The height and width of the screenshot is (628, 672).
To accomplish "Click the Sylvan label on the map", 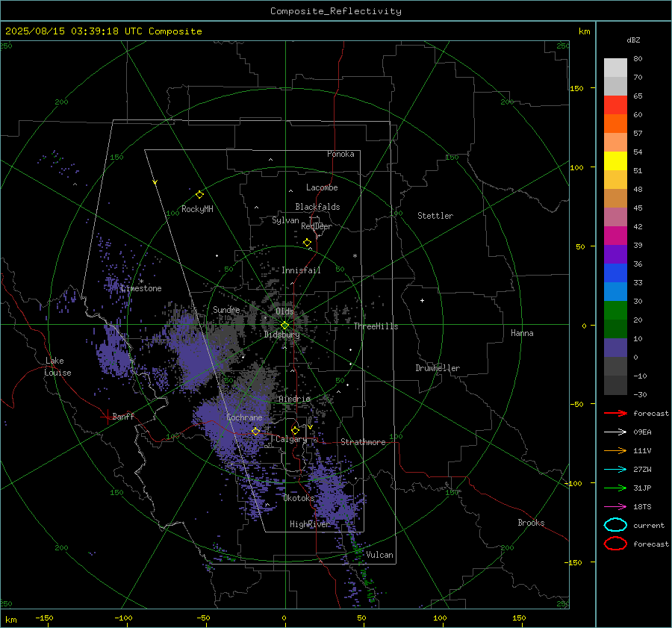I will pyautogui.click(x=285, y=220).
